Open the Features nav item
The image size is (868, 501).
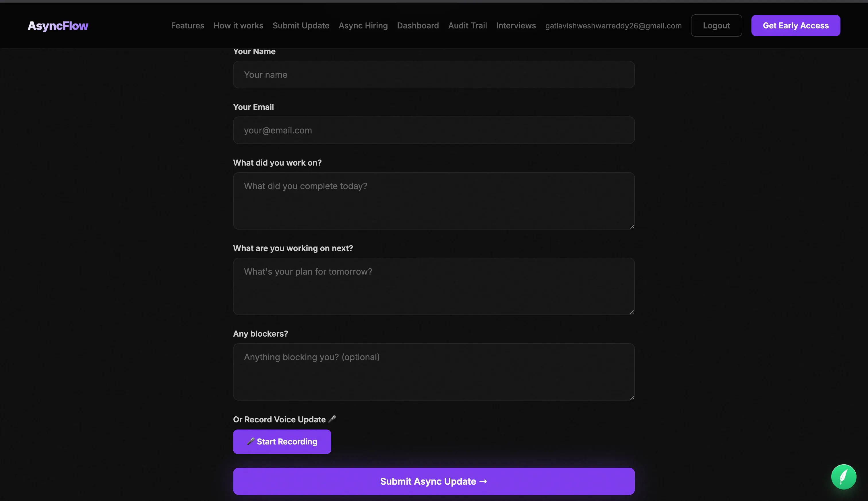[x=187, y=26]
